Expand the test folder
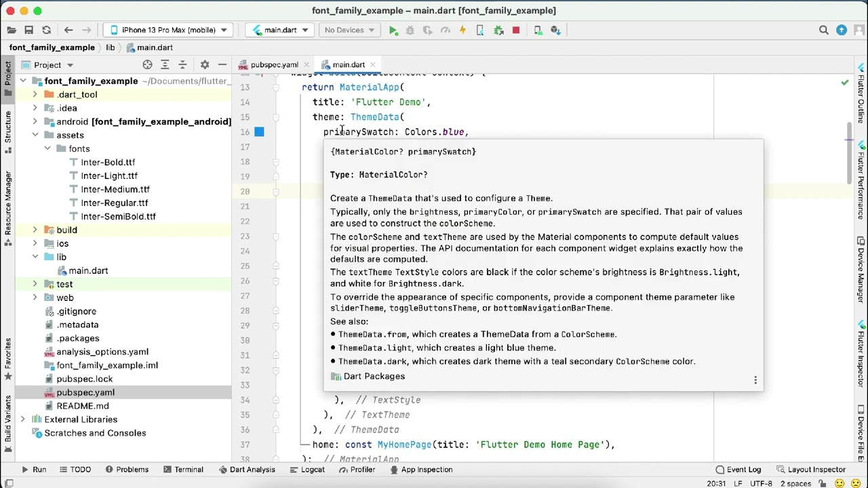868x488 pixels. (35, 284)
